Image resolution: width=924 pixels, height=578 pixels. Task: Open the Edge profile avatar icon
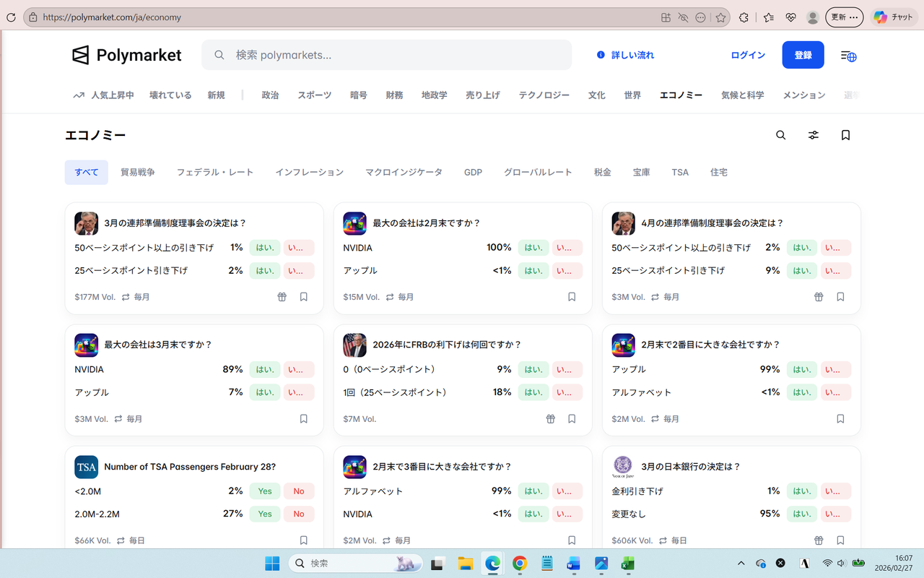(813, 17)
